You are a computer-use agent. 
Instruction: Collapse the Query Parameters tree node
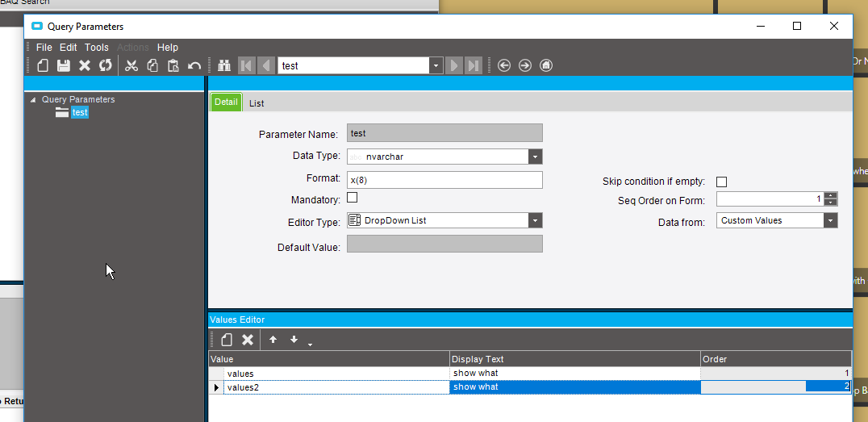tap(32, 100)
